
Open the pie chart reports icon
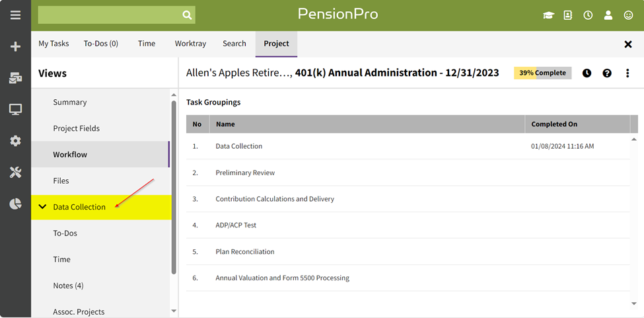pyautogui.click(x=15, y=204)
